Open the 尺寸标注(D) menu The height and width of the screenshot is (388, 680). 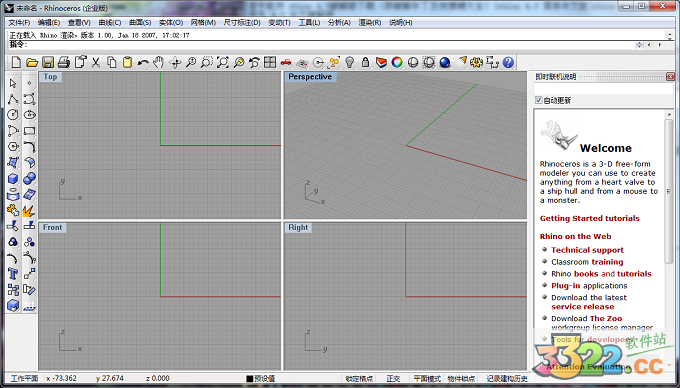coord(242,23)
